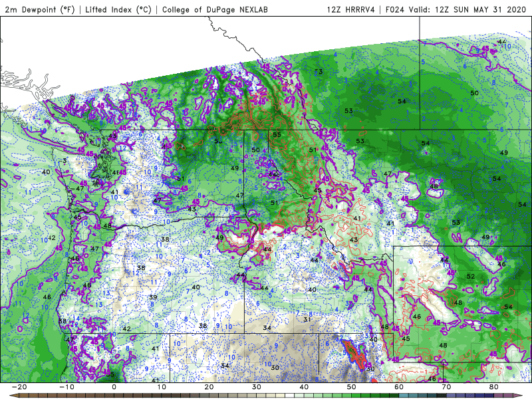Click the "Lifted Index (°C)" title label

pyautogui.click(x=118, y=9)
